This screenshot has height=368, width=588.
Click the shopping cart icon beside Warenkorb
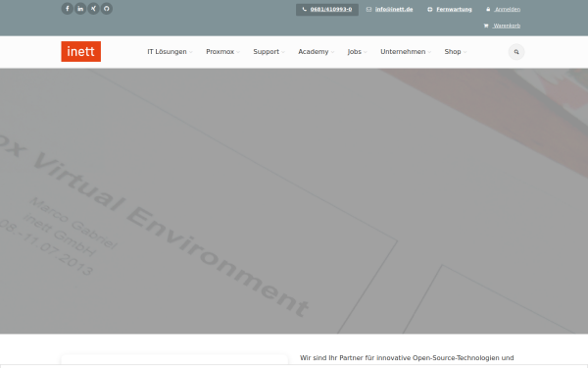(x=486, y=26)
